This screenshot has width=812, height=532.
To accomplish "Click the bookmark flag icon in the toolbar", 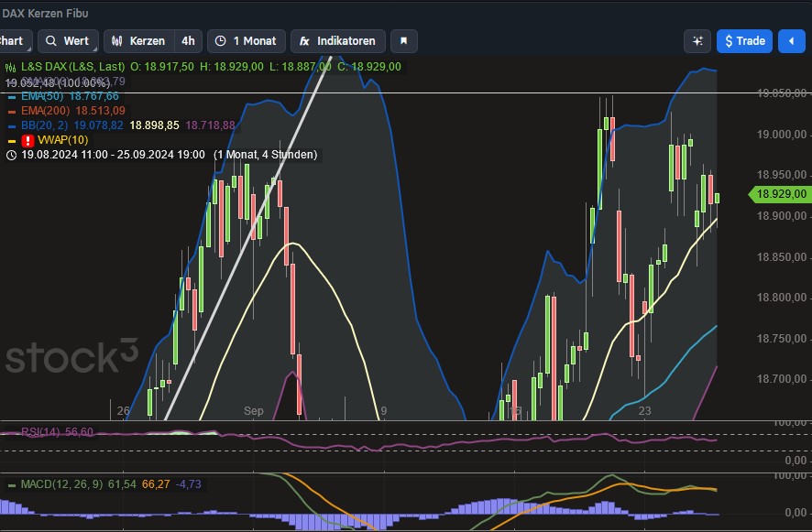I will pos(402,40).
